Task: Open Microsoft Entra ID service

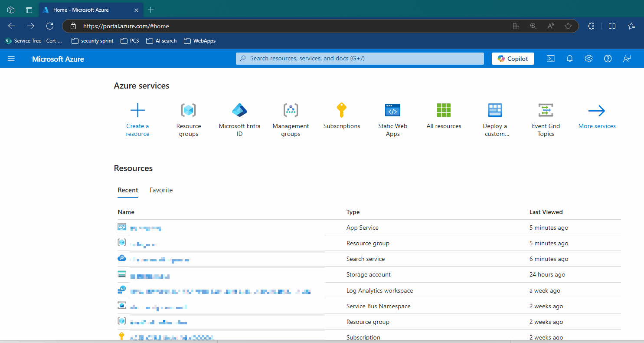Action: pyautogui.click(x=239, y=110)
